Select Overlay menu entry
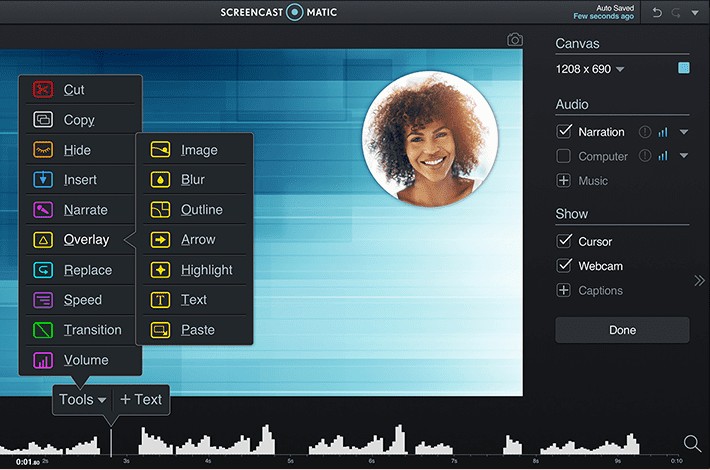The height and width of the screenshot is (470, 710). click(86, 240)
